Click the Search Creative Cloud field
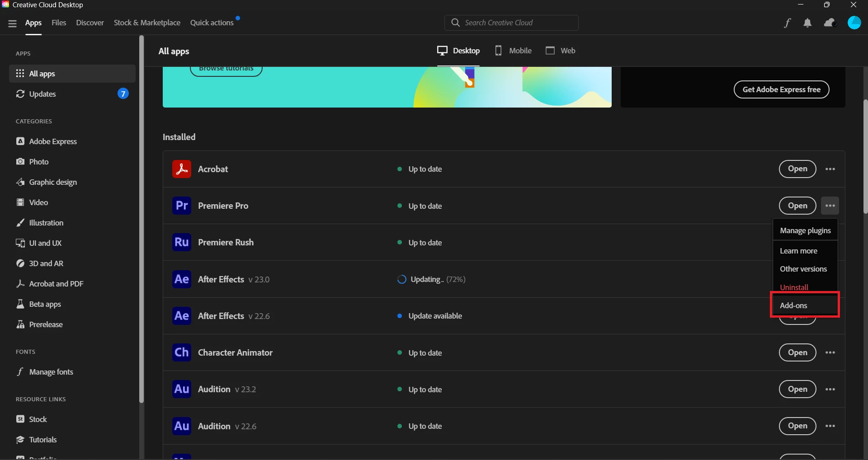 pyautogui.click(x=511, y=23)
